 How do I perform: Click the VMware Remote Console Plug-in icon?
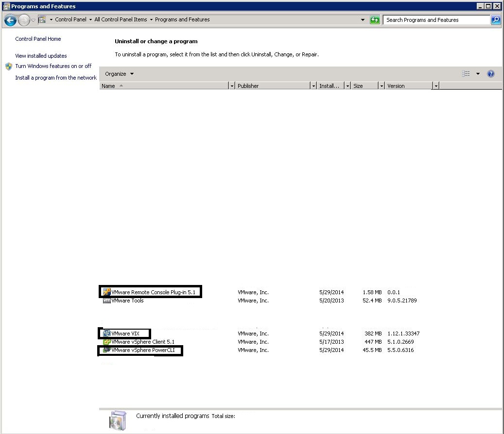[106, 292]
